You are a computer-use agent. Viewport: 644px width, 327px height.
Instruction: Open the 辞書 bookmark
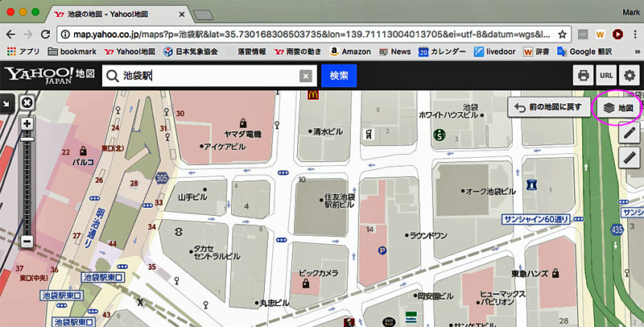coord(536,52)
